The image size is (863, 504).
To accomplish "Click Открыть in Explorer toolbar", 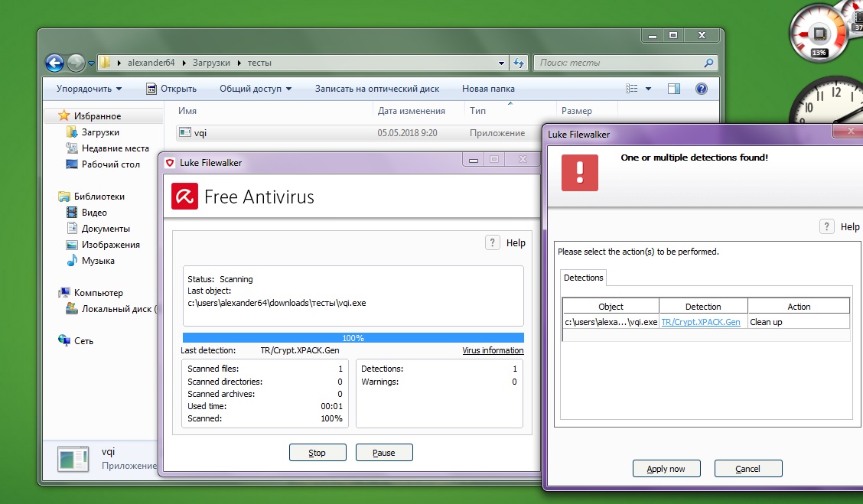I will [171, 89].
